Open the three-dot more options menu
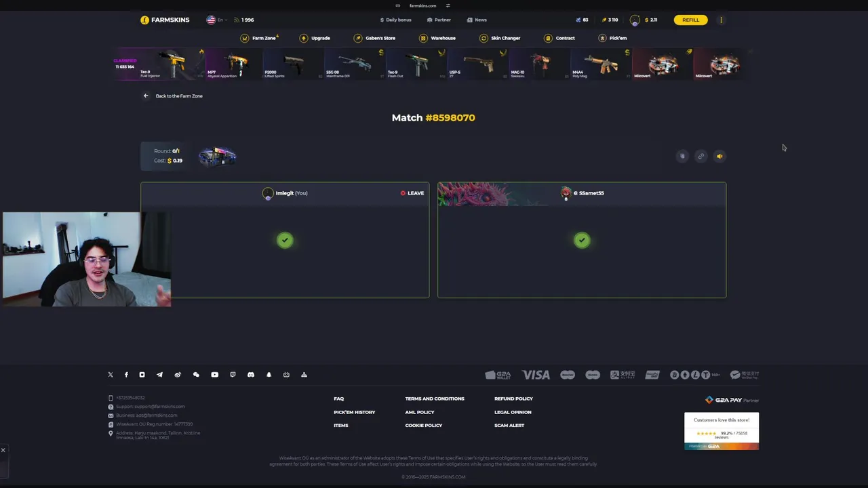 pos(721,20)
